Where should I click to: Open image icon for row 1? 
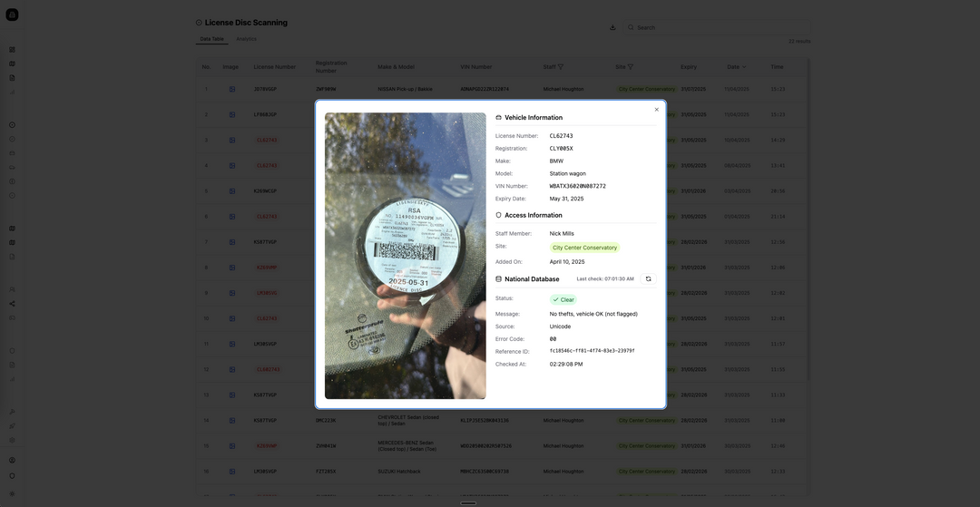pyautogui.click(x=232, y=89)
